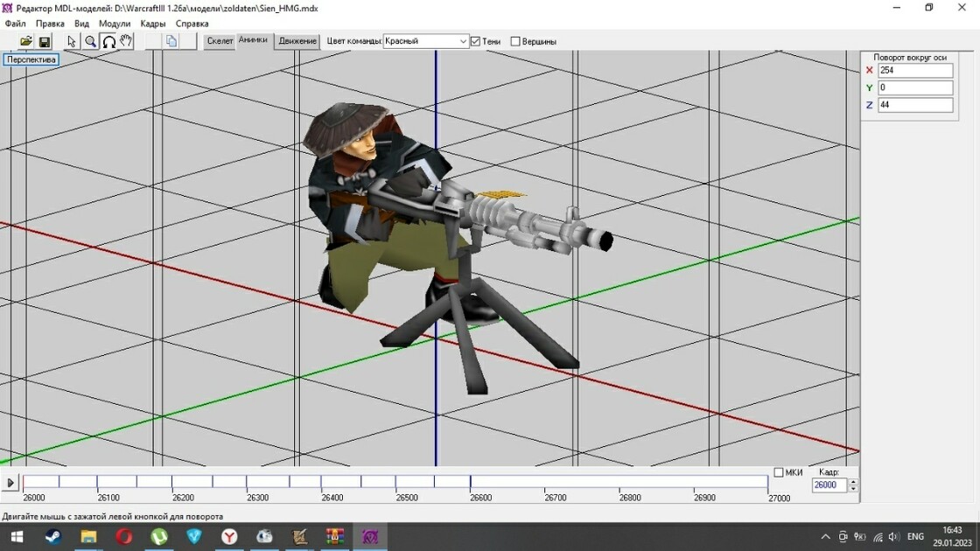This screenshot has width=980, height=551.
Task: Open the Справка menu
Action: tap(192, 24)
